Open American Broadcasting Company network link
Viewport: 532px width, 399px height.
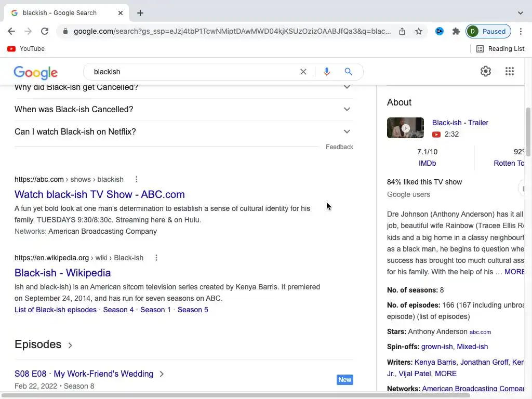click(473, 389)
